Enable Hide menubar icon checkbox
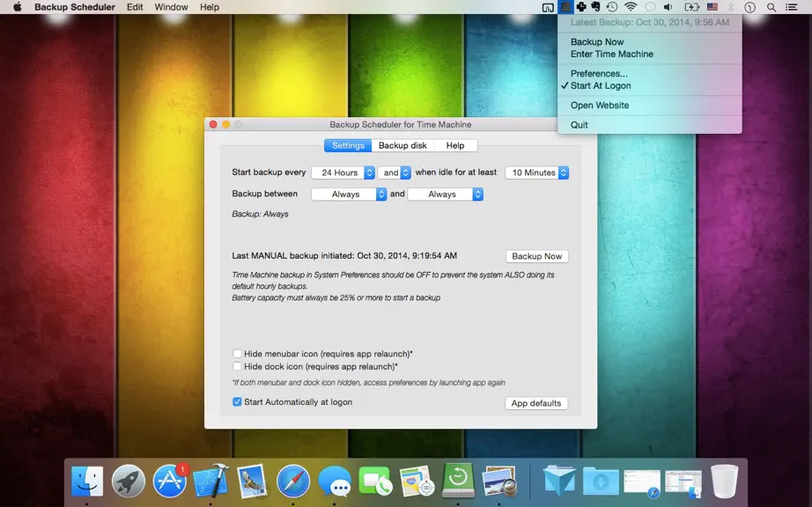This screenshot has height=507, width=812. (x=237, y=354)
